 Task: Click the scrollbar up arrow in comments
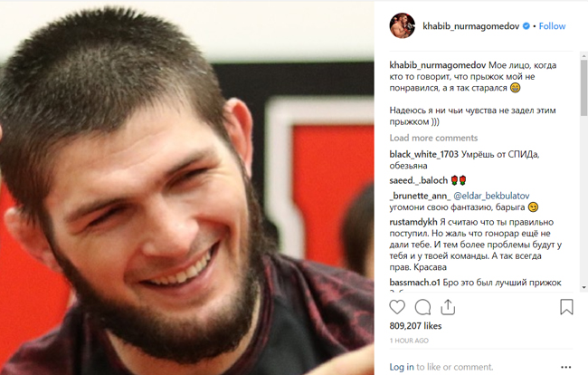coord(583,56)
